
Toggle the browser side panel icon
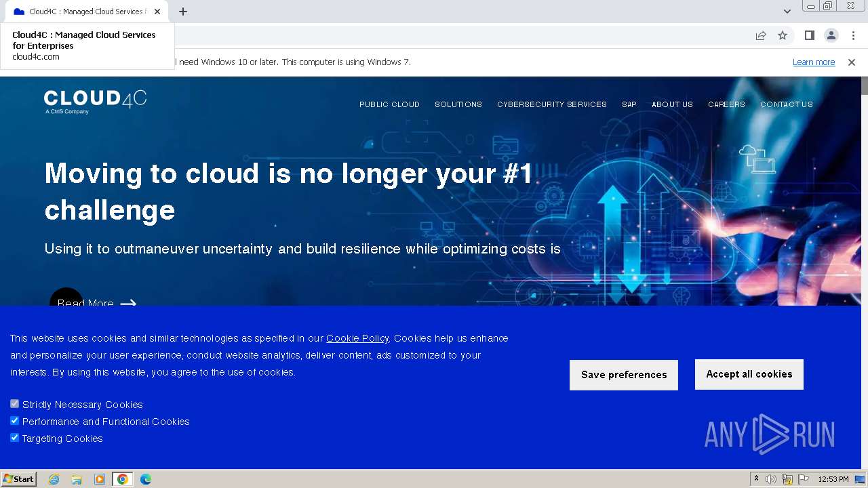tap(809, 35)
